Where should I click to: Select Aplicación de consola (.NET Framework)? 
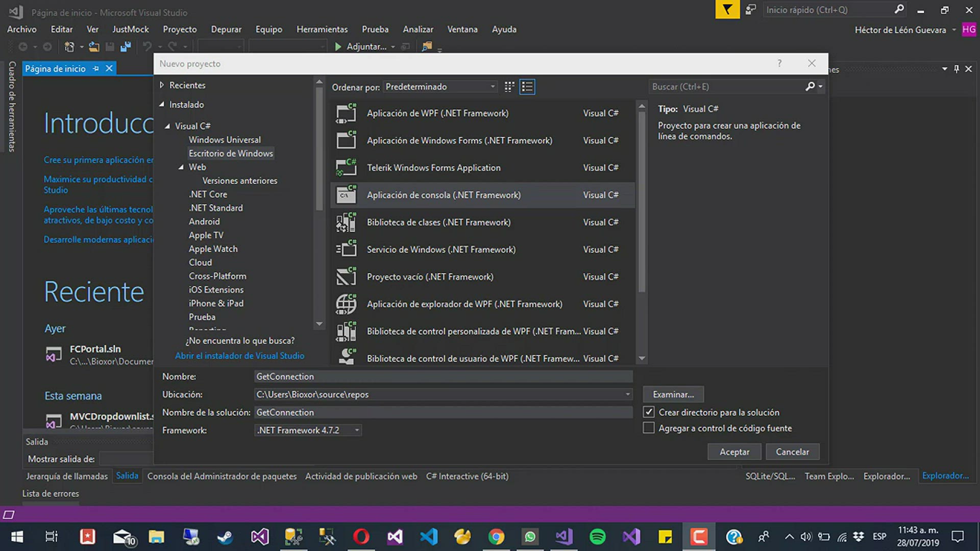(x=482, y=195)
